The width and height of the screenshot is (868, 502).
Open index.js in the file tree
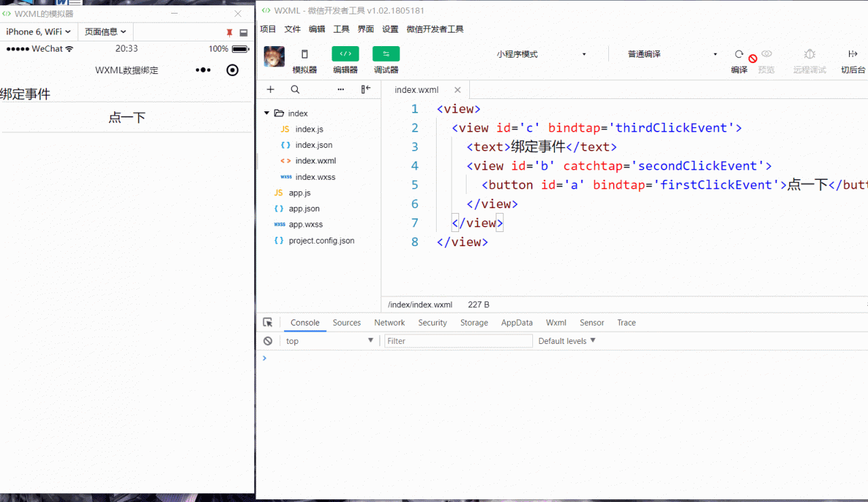(x=309, y=129)
